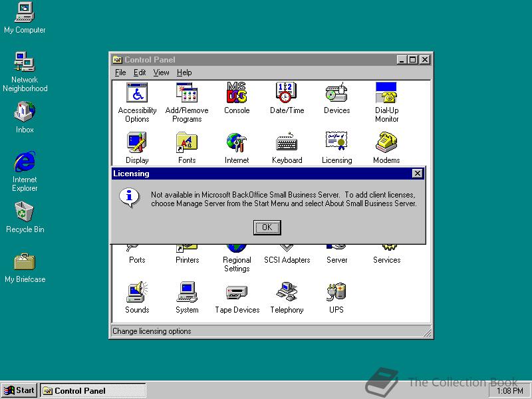
Task: Open the Ports applet
Action: [137, 255]
